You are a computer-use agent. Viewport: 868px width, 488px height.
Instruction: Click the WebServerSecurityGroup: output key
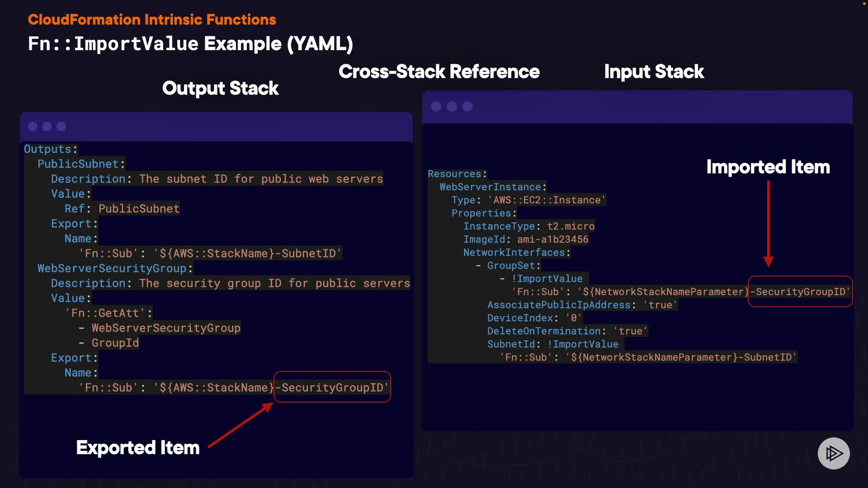pyautogui.click(x=115, y=268)
